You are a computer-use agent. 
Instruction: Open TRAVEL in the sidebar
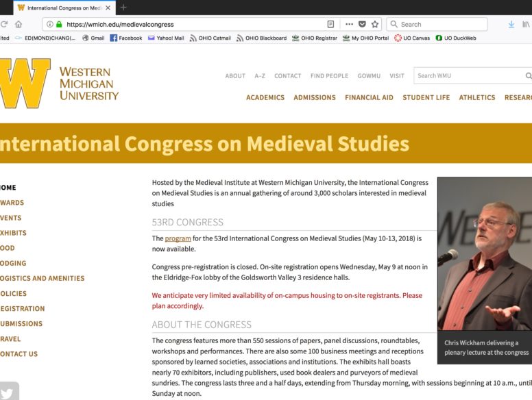pos(10,339)
